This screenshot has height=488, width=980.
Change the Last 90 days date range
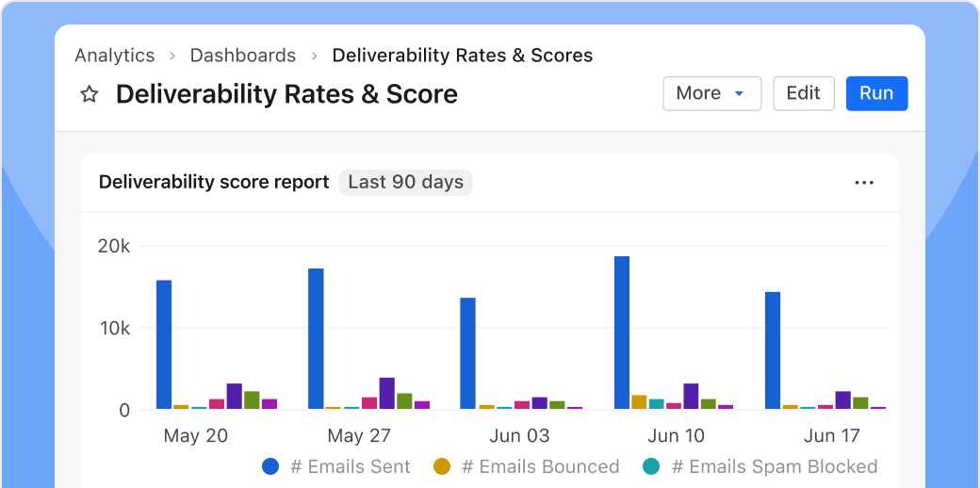[405, 183]
